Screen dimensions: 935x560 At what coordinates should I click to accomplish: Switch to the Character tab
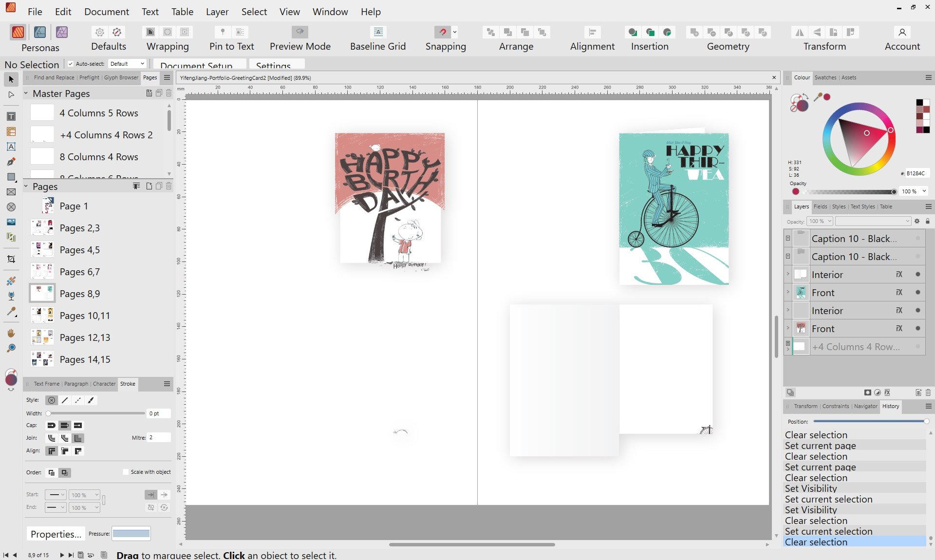[104, 384]
